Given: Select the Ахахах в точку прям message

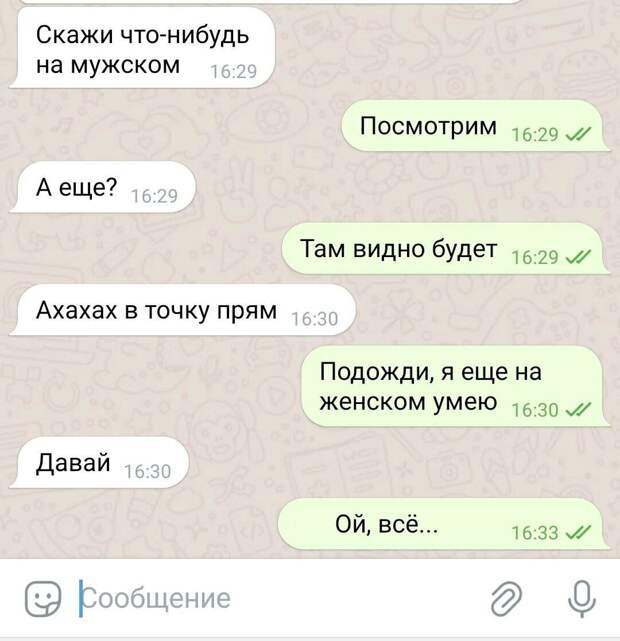Looking at the screenshot, I should pos(182,310).
